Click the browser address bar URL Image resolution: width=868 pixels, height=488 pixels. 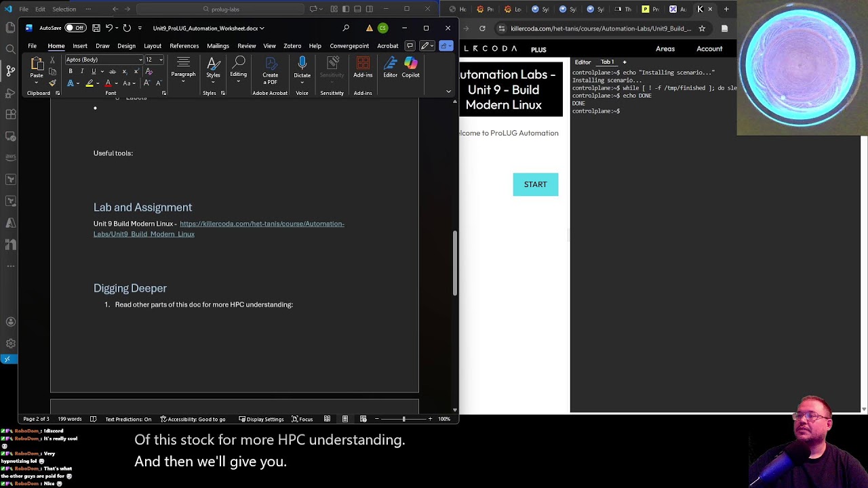[601, 28]
